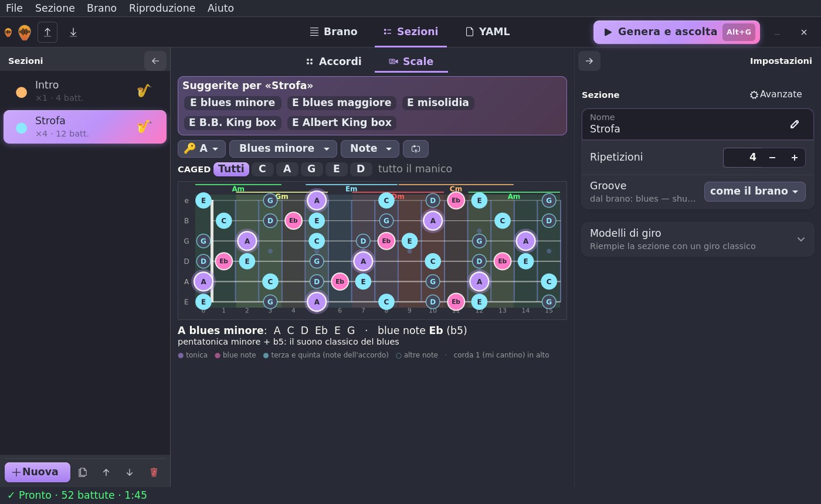The height and width of the screenshot is (504, 821).
Task: Collapse the Sezioni panel with the left arrow
Action: point(155,61)
